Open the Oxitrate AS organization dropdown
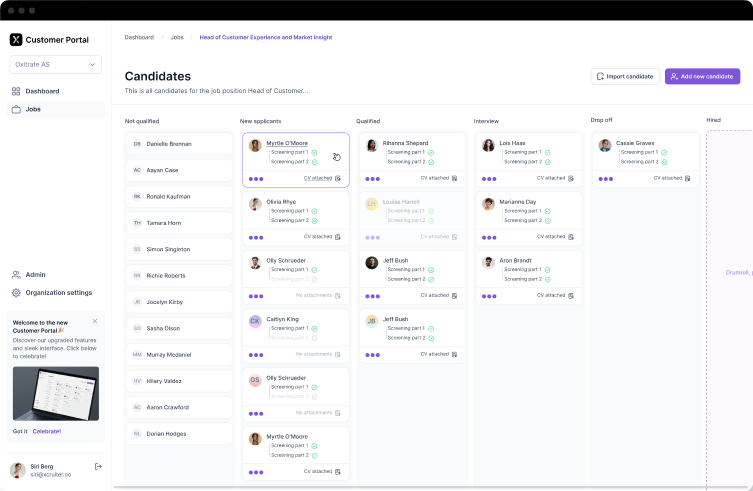This screenshot has width=753, height=491. [x=55, y=64]
